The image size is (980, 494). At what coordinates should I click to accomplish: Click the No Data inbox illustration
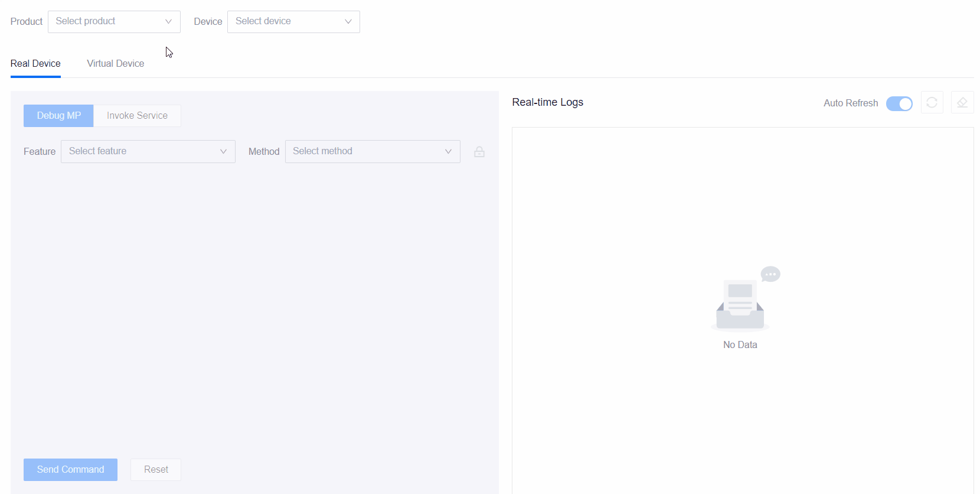(740, 301)
